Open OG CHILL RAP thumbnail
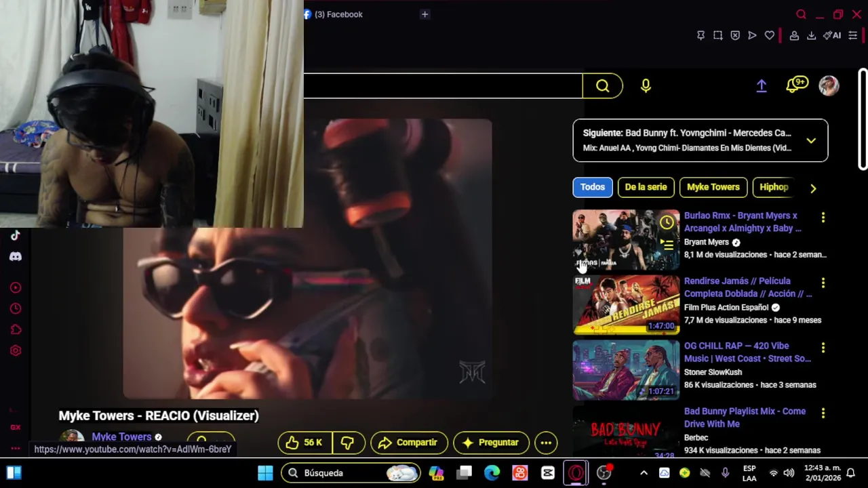868x488 pixels. point(625,370)
